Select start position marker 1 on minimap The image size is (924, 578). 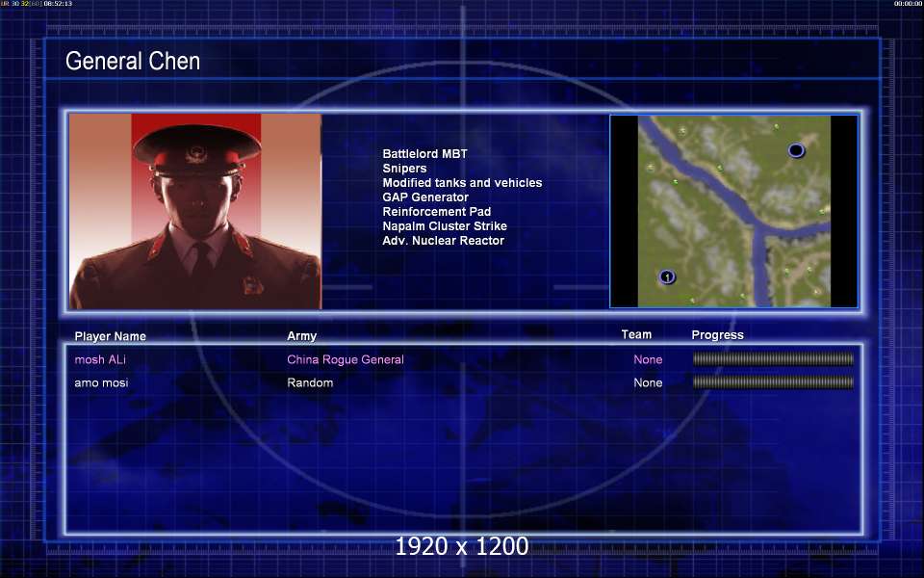(667, 276)
